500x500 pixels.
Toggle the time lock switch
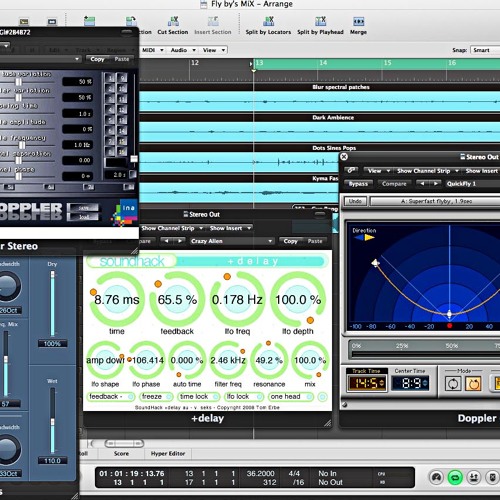point(199,397)
